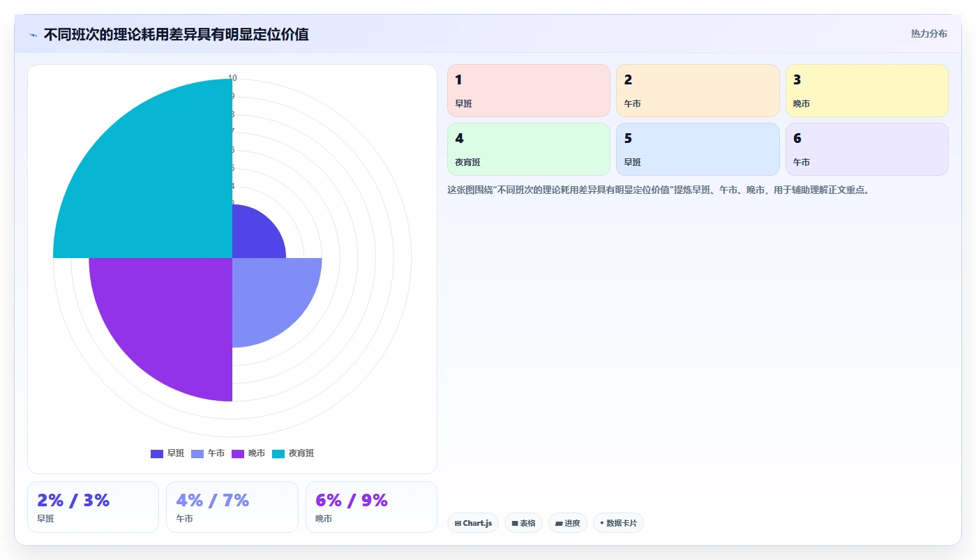Click the 4% / 7% 午市 stat card

[232, 507]
